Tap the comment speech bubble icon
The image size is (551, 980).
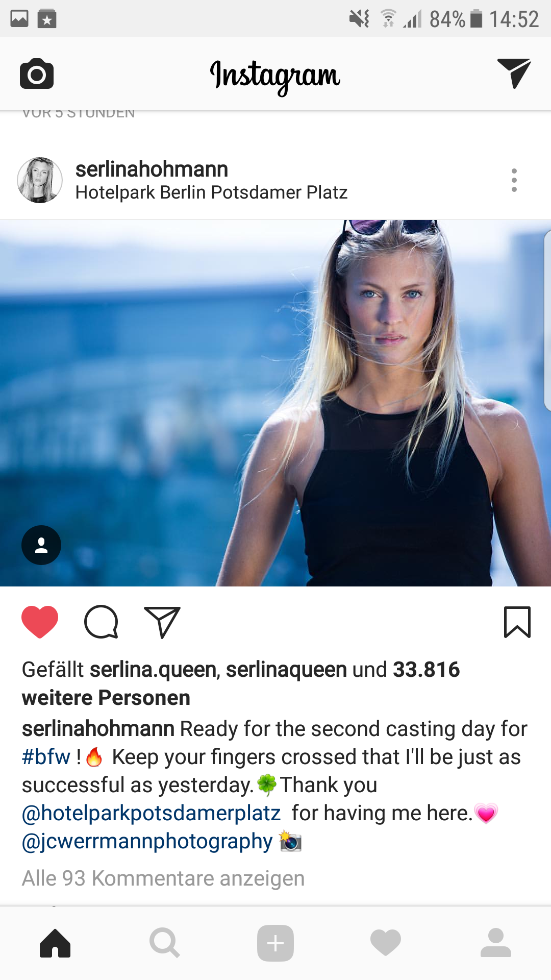[x=101, y=622]
